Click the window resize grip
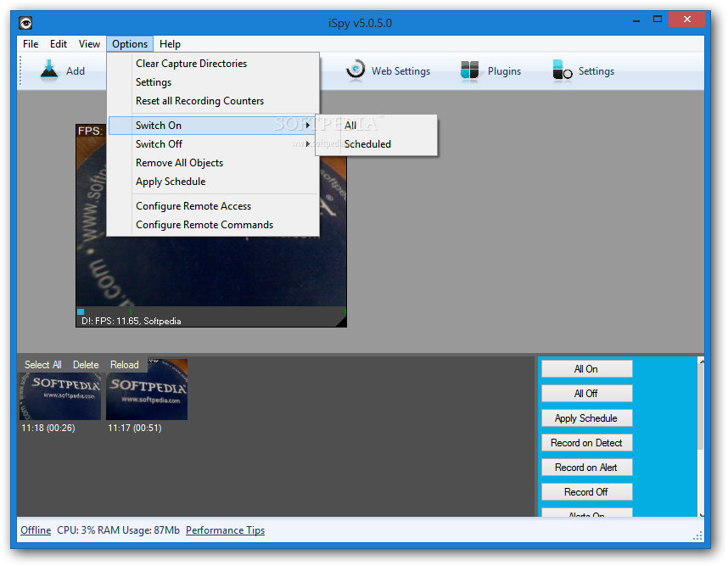 point(697,535)
